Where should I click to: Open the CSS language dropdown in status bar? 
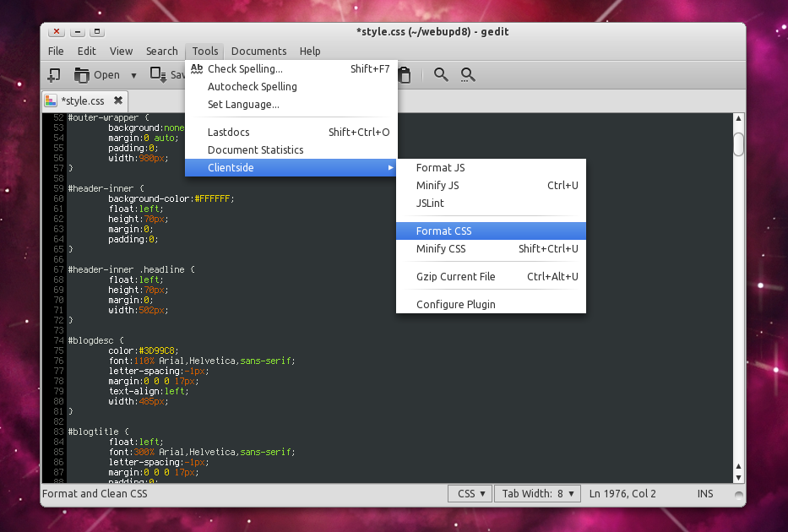coord(471,494)
